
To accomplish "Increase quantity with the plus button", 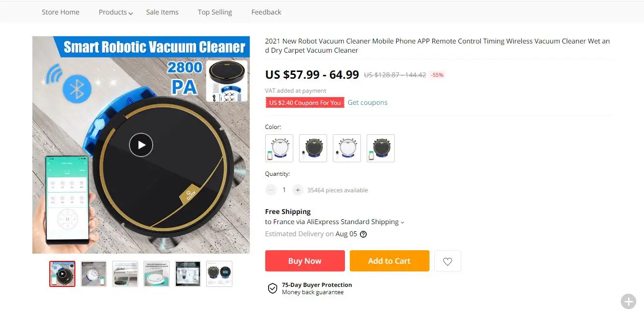I will point(298,190).
